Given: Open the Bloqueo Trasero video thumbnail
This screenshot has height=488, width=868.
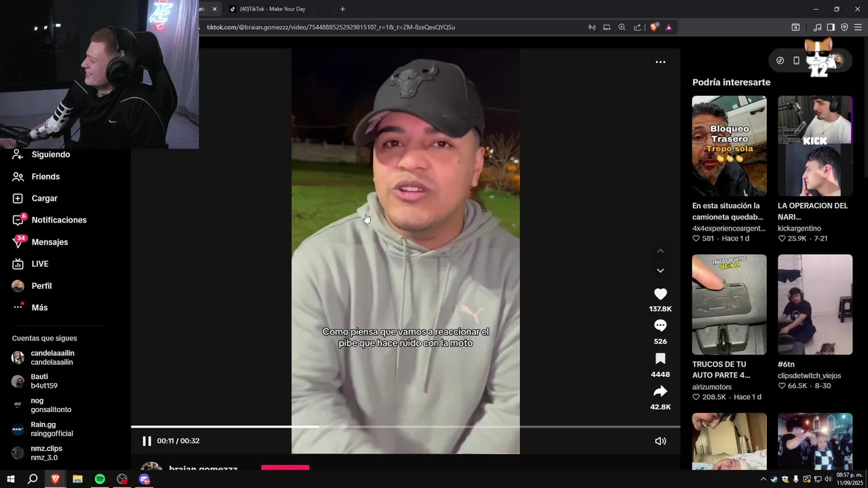Looking at the screenshot, I should pyautogui.click(x=729, y=146).
